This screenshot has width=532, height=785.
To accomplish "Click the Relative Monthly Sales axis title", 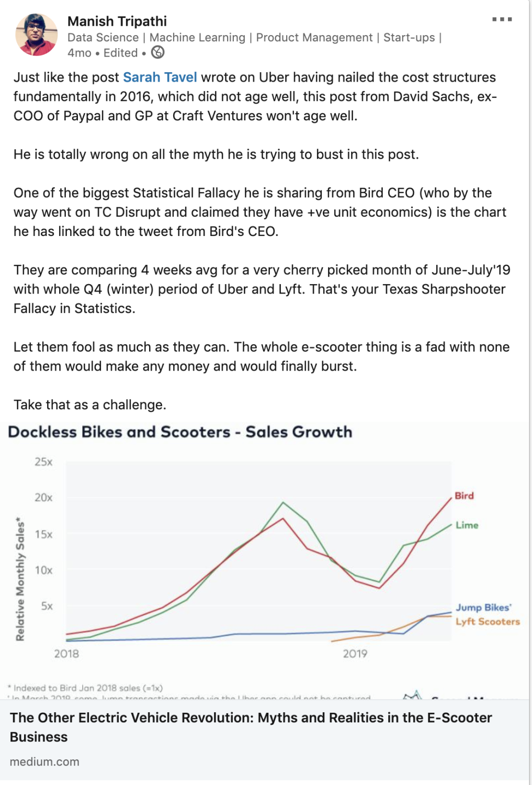I will [20, 579].
